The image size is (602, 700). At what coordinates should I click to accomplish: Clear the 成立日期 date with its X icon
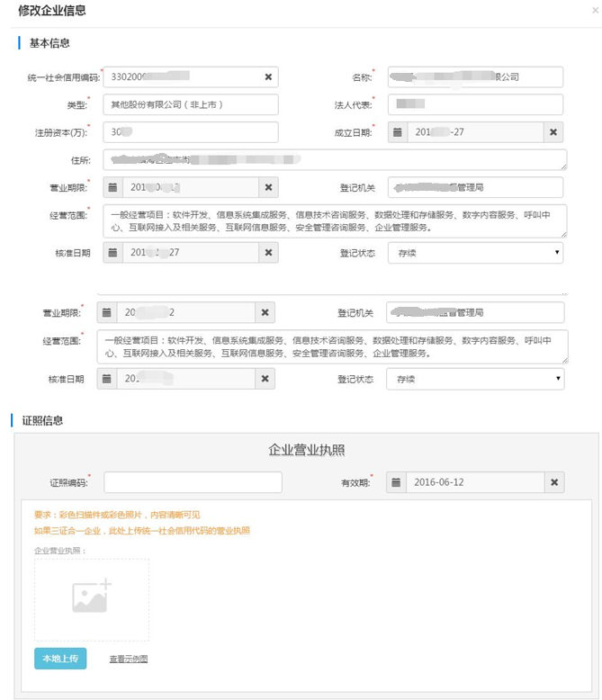[x=553, y=132]
